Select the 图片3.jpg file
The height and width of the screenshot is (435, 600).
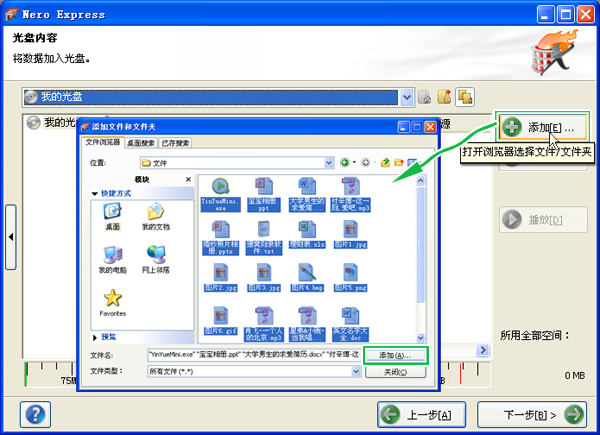click(x=264, y=278)
